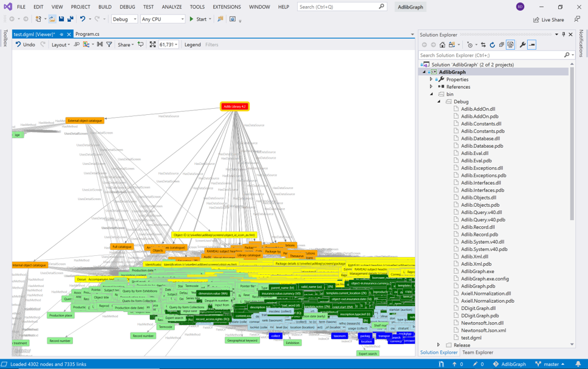Toggle the Legend panel in graph viewer
The width and height of the screenshot is (588, 369).
[193, 44]
